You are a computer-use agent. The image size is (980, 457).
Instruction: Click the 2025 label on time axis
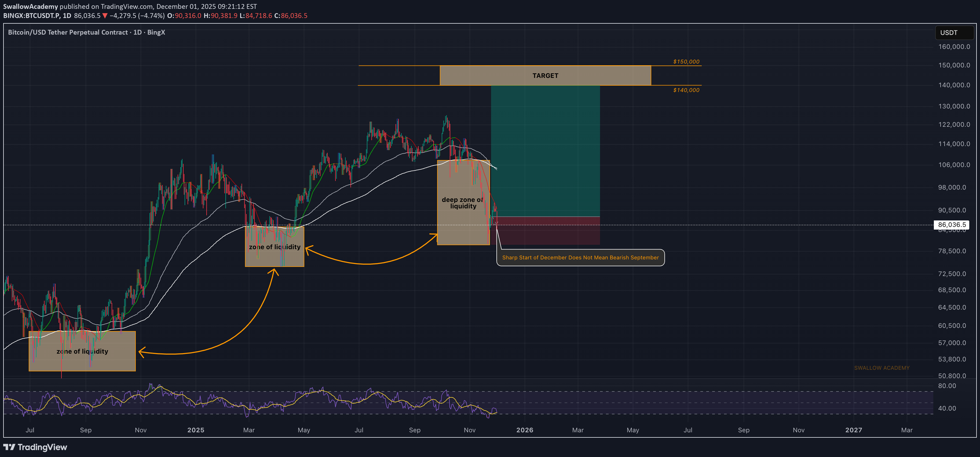pyautogui.click(x=196, y=430)
